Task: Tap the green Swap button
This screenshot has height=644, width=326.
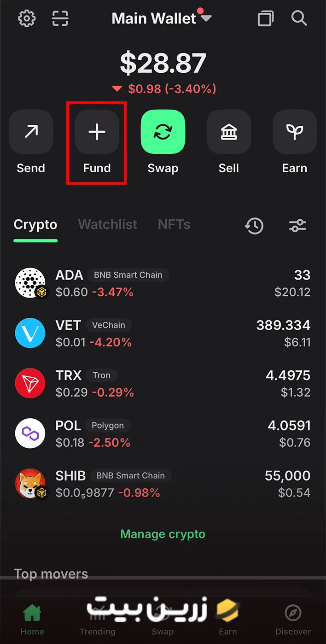Action: coord(163,132)
